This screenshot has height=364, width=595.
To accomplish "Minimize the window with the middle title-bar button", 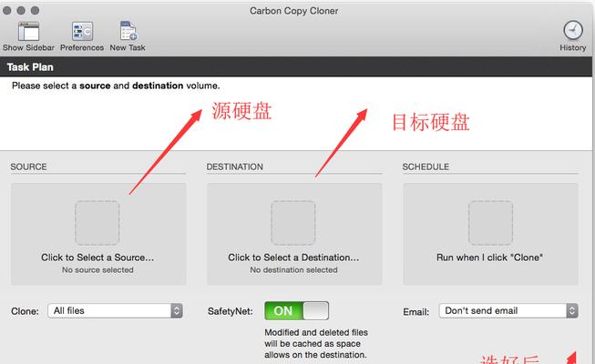I will click(x=21, y=10).
